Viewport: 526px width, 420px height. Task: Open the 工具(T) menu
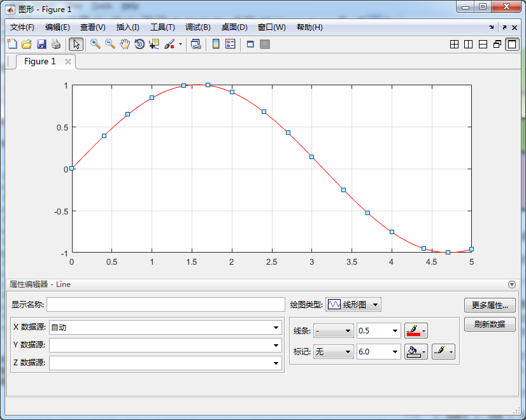[x=162, y=27]
